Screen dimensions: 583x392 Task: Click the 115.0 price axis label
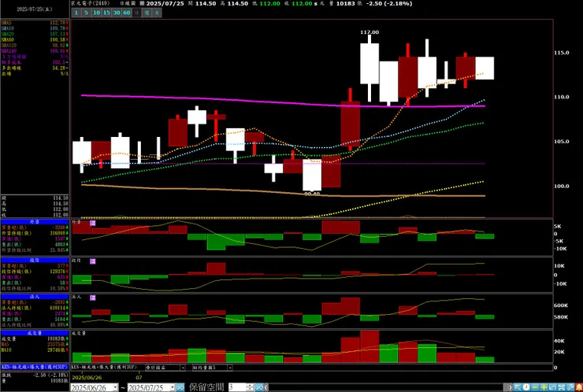(562, 53)
